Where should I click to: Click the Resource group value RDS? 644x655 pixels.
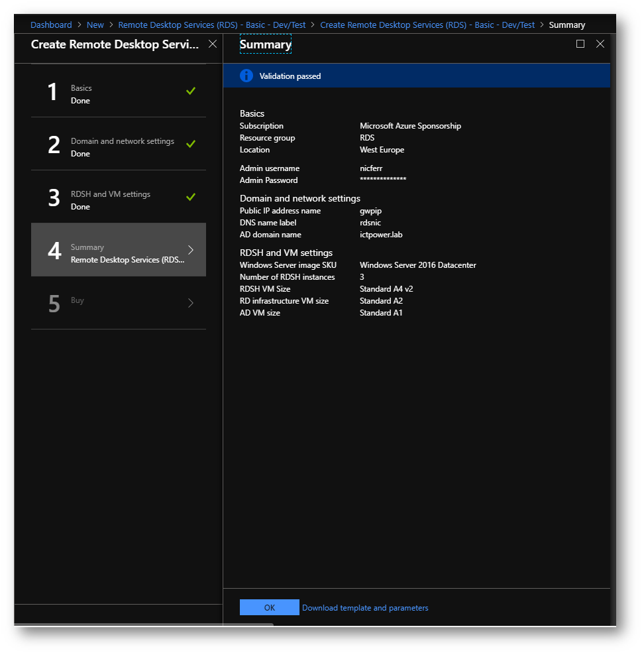tap(367, 137)
